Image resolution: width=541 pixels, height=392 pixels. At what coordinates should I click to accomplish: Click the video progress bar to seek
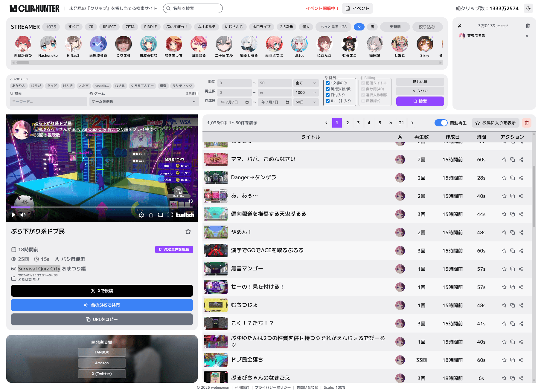tap(102, 207)
